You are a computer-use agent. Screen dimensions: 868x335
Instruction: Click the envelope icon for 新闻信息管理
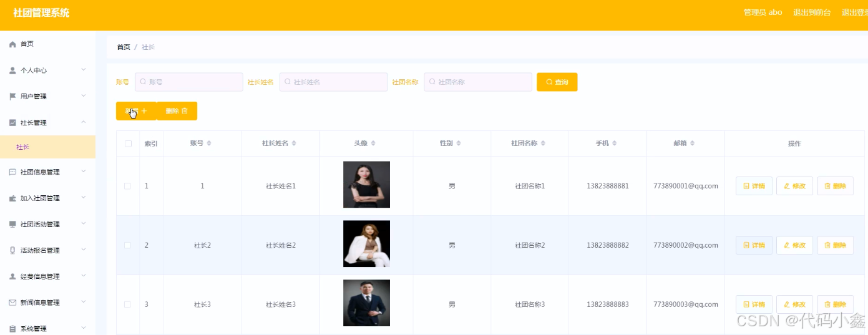12,303
